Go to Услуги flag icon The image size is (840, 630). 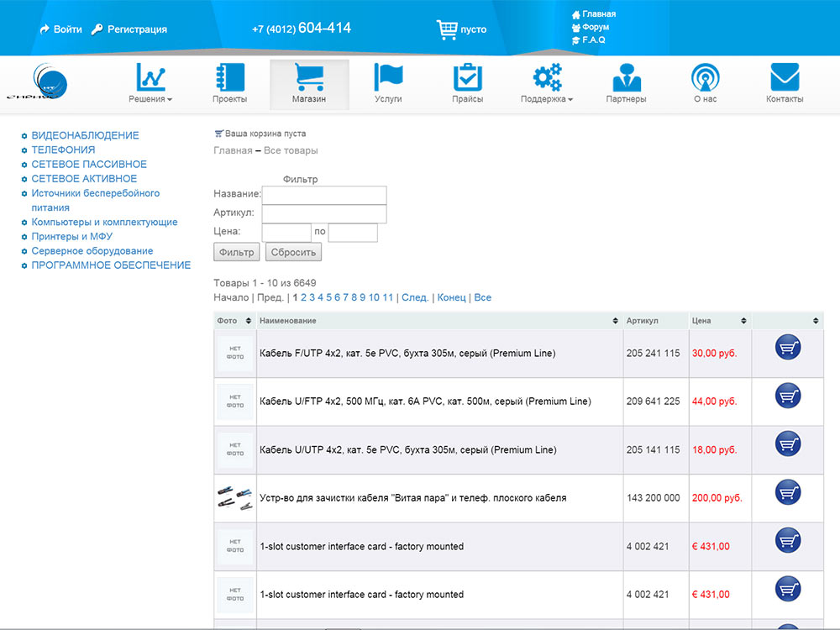point(388,77)
